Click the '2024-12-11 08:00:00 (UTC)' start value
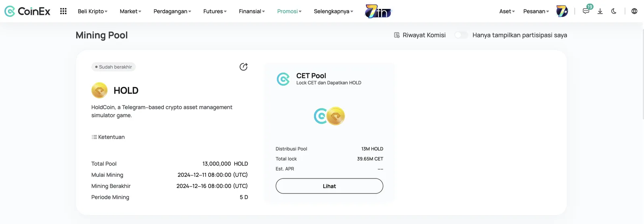The height and width of the screenshot is (224, 644). [213, 175]
